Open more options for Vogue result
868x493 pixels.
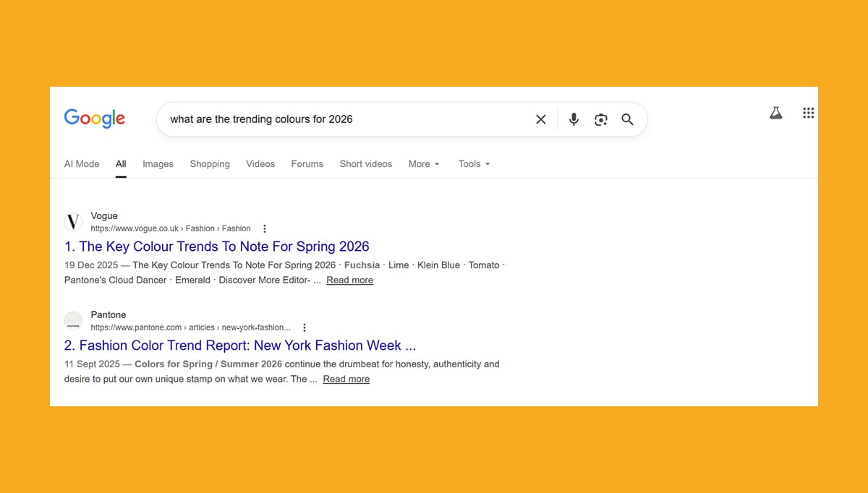tap(265, 228)
